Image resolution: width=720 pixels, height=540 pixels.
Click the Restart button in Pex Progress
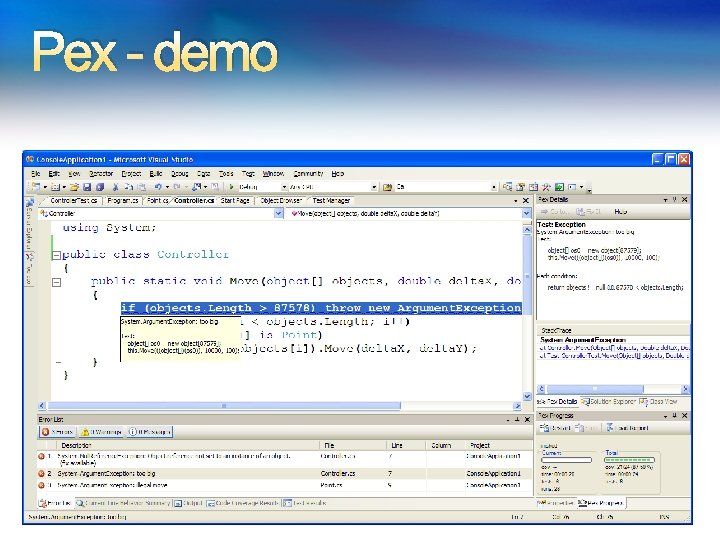click(555, 428)
